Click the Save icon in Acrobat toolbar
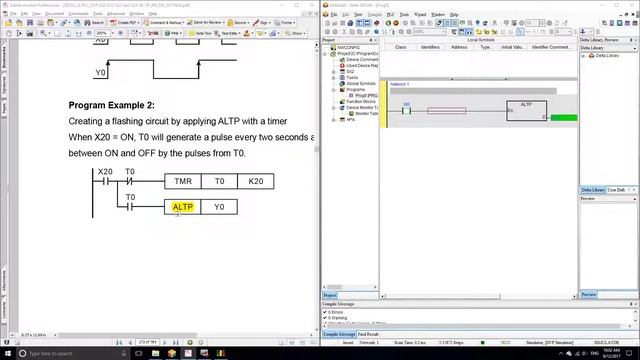This screenshot has width=640, height=360. 30,23
